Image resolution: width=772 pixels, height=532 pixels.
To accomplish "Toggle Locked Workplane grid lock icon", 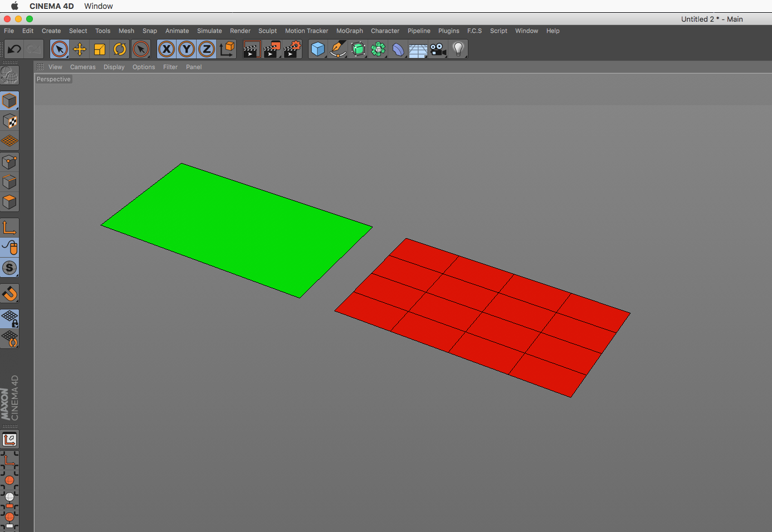I will coord(9,319).
